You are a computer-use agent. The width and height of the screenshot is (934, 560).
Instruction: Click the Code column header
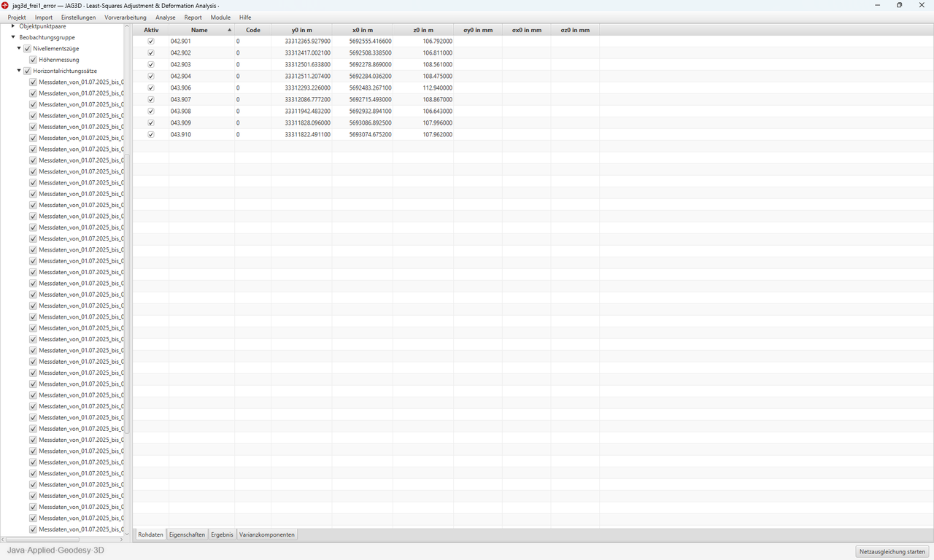253,30
